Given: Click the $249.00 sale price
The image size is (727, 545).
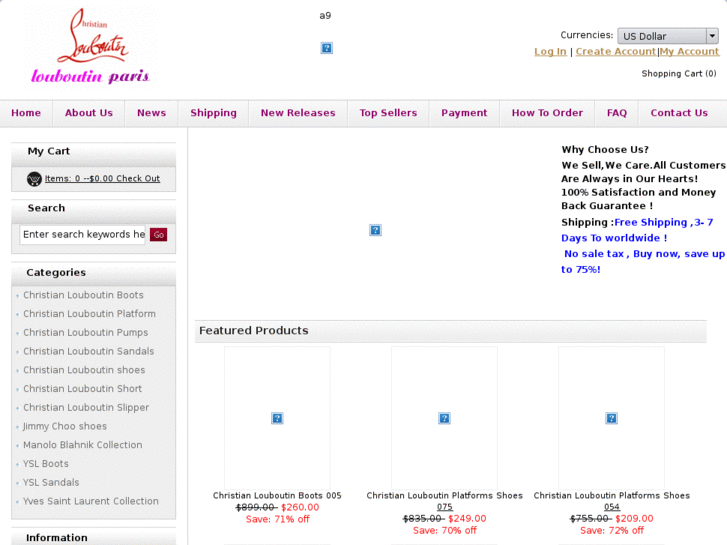Looking at the screenshot, I should point(467,519).
